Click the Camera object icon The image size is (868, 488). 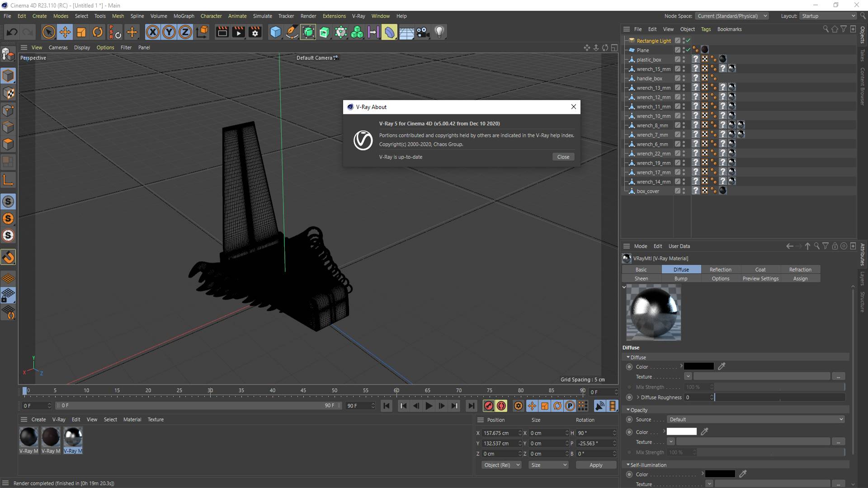pos(423,32)
